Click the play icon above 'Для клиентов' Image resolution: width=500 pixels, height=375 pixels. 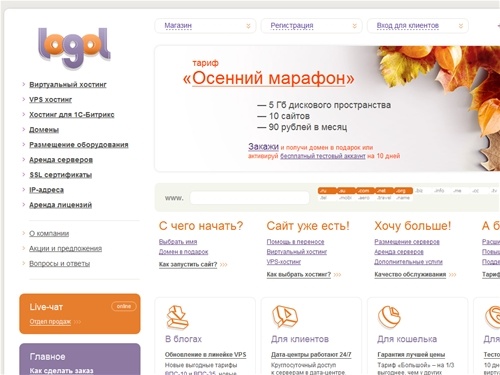285,316
